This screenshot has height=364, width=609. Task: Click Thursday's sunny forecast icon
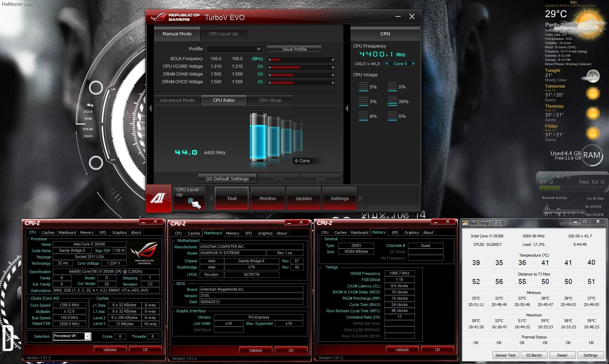(x=593, y=113)
